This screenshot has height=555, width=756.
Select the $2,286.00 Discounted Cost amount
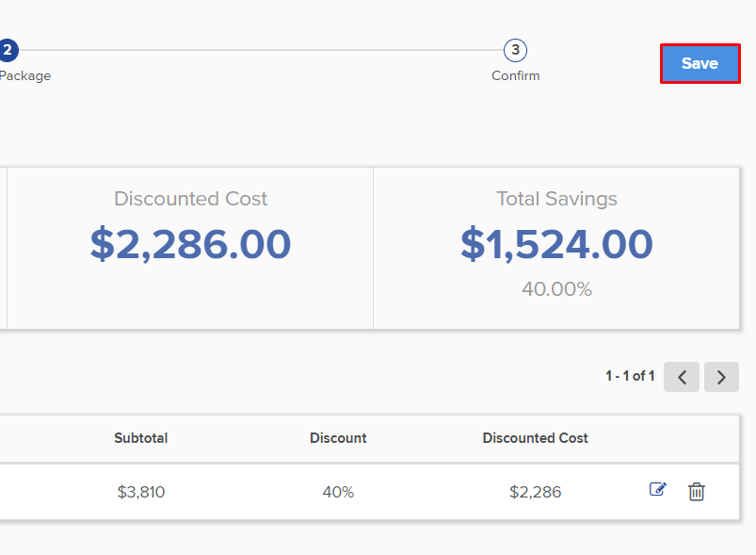[190, 244]
